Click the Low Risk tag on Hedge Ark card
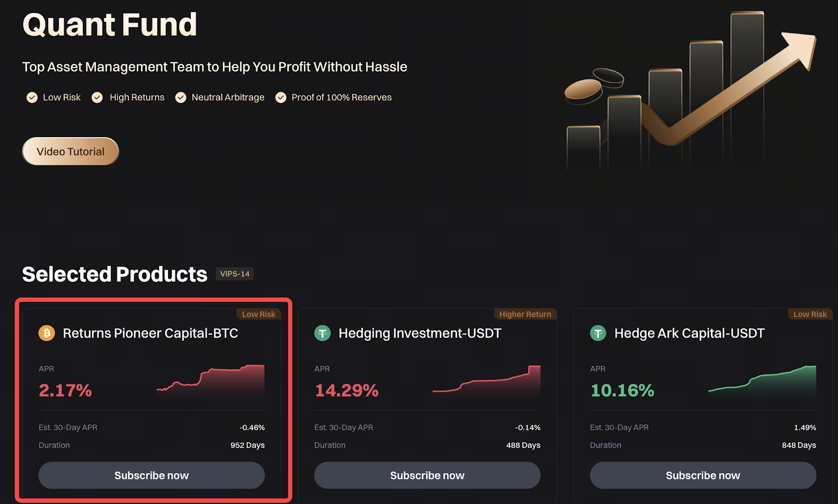Image resolution: width=838 pixels, height=504 pixels. click(x=810, y=315)
